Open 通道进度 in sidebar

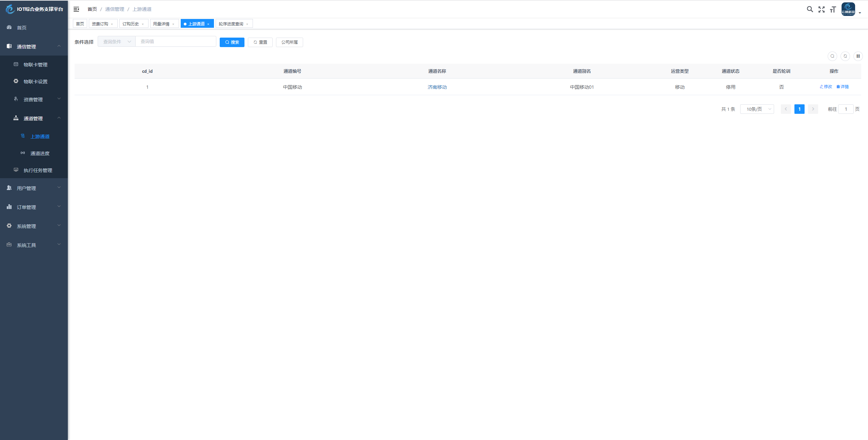tap(34, 153)
